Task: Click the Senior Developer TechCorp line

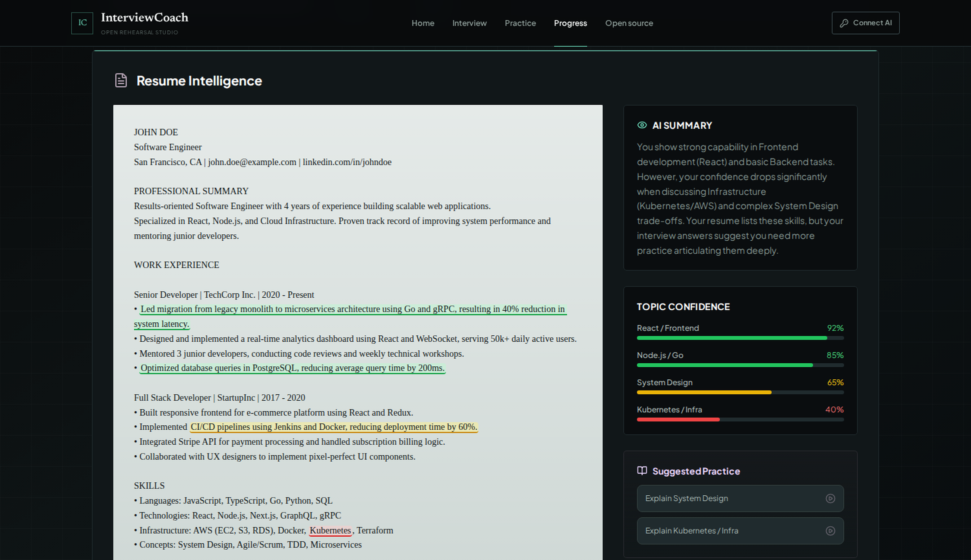Action: tap(224, 295)
